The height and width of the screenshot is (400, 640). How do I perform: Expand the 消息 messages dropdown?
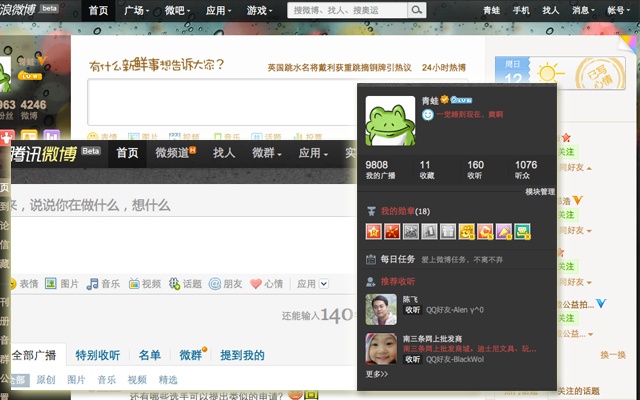583,10
